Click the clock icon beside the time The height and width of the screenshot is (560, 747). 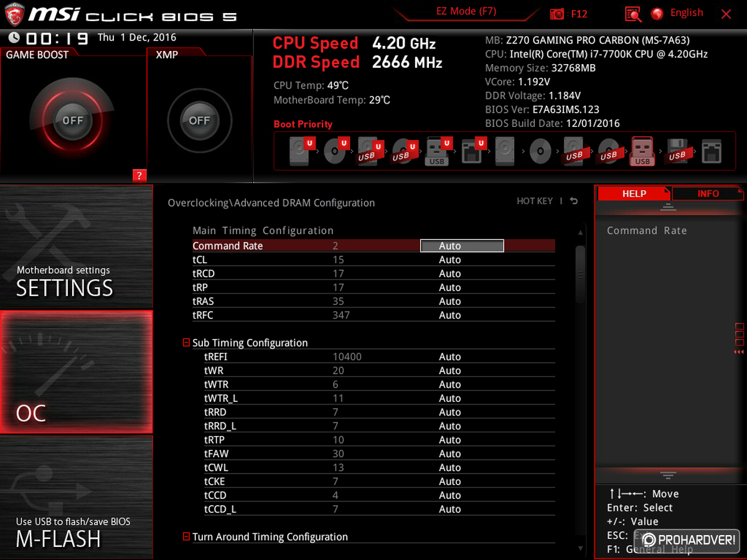coord(14,38)
